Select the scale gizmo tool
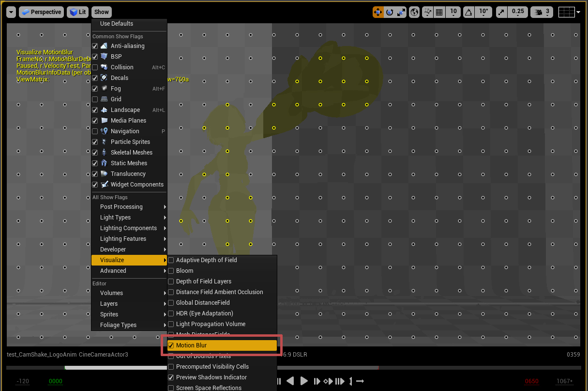 coord(401,12)
